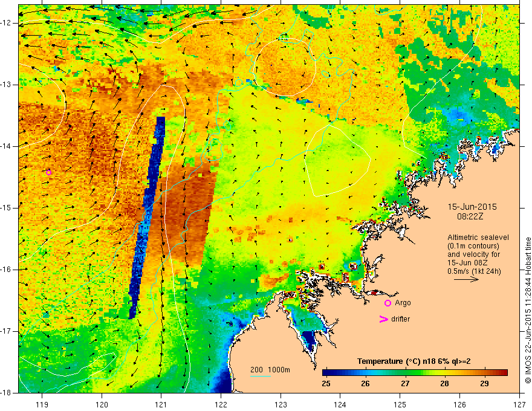Click the latitude axis label '-17'
Image resolution: width=532 pixels, height=411 pixels.
point(7,331)
